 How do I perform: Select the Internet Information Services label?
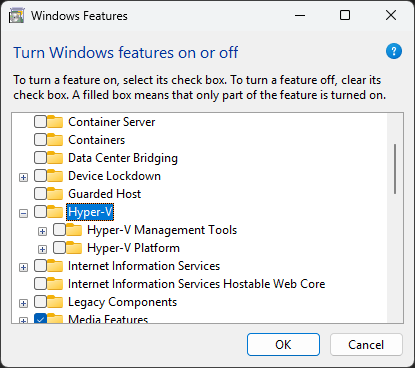click(x=144, y=266)
